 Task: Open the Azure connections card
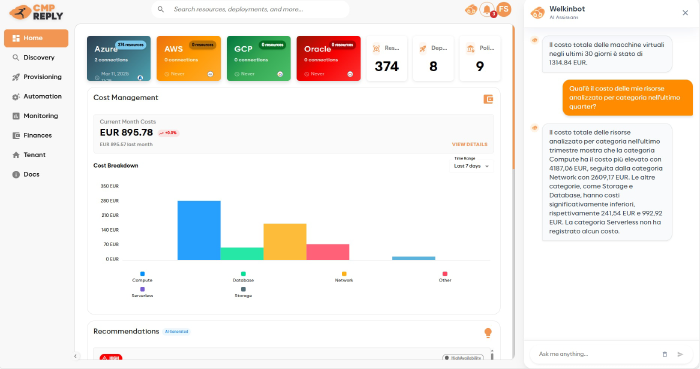tap(119, 58)
